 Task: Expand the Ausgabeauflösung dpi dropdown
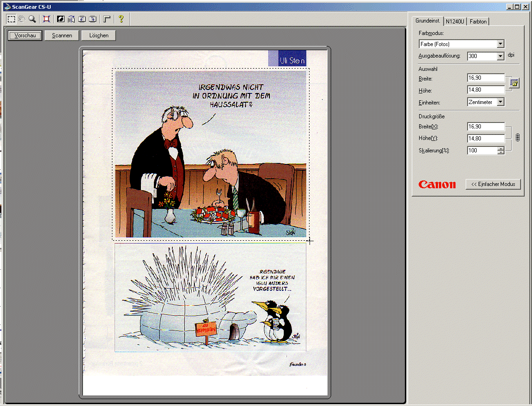point(500,56)
